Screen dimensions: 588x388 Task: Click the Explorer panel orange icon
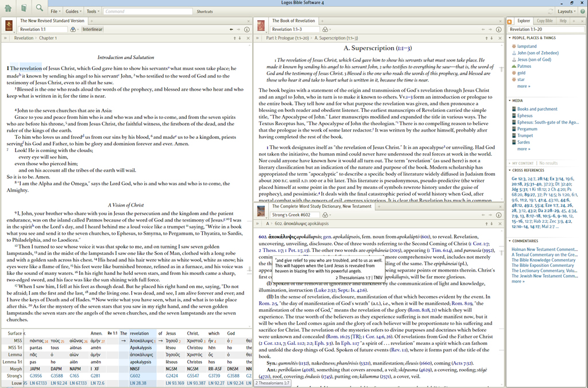pyautogui.click(x=509, y=21)
